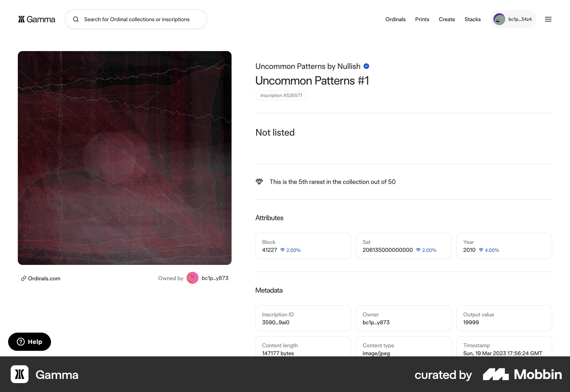Screen dimensions: 570x392
Task: Click the owner address bc1p...y873
Action: 215,278
